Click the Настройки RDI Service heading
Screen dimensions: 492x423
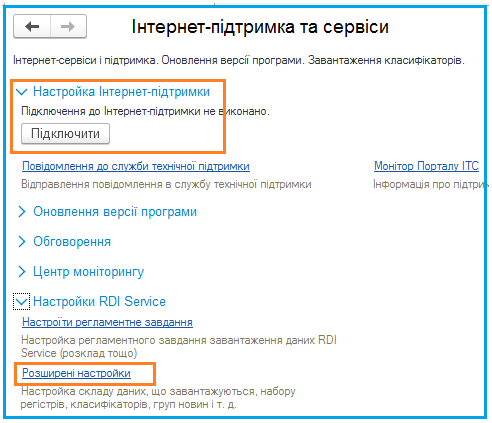click(99, 302)
